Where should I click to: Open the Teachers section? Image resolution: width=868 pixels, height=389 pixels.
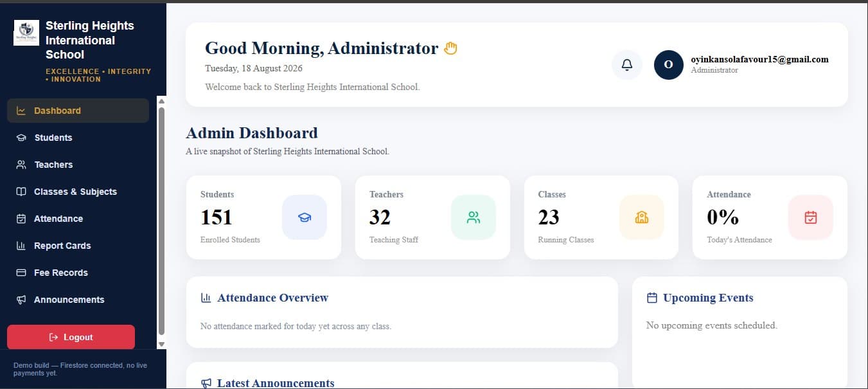pyautogui.click(x=78, y=165)
